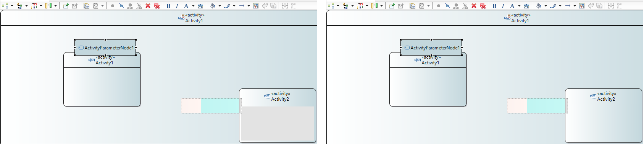Click Paste layout clipboard icon in right toolbar
This screenshot has width=644, height=144.
click(422, 6)
